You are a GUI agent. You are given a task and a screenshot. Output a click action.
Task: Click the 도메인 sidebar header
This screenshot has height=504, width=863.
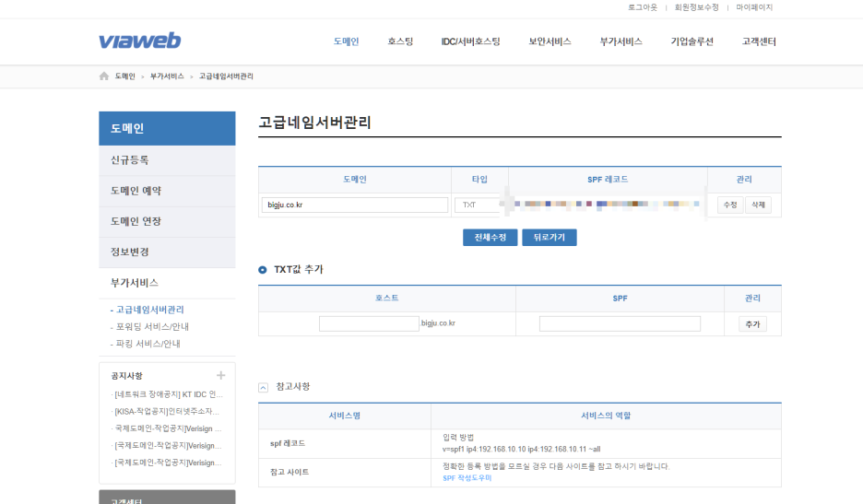tap(167, 128)
